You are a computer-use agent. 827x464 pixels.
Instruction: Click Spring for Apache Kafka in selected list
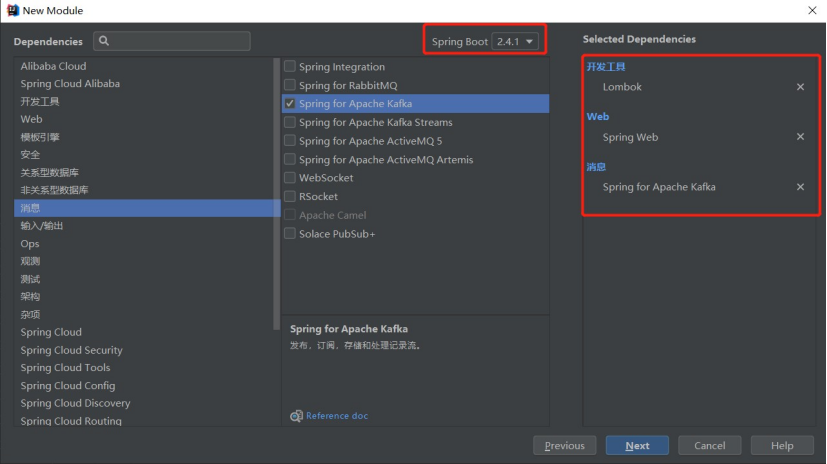[x=659, y=187]
